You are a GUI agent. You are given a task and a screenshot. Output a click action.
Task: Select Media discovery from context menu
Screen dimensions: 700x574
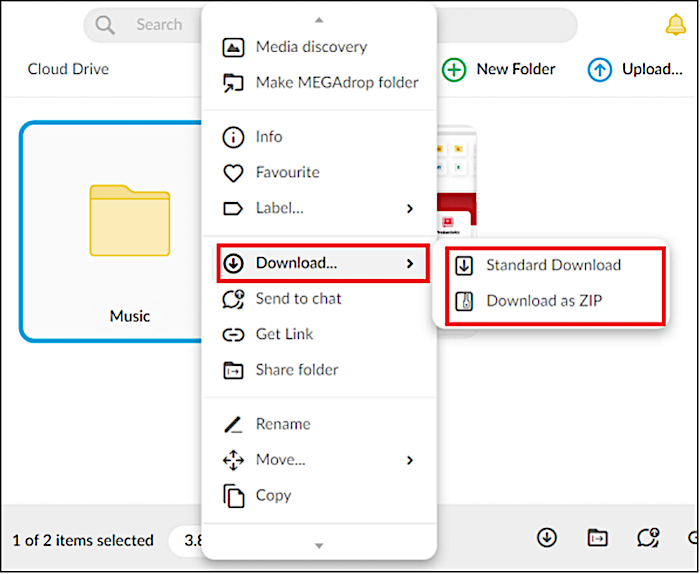coord(310,47)
